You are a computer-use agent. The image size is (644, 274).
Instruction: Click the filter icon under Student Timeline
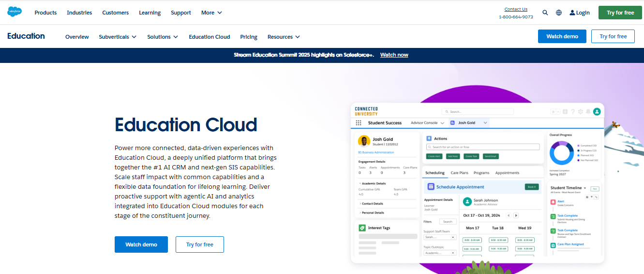point(592,197)
